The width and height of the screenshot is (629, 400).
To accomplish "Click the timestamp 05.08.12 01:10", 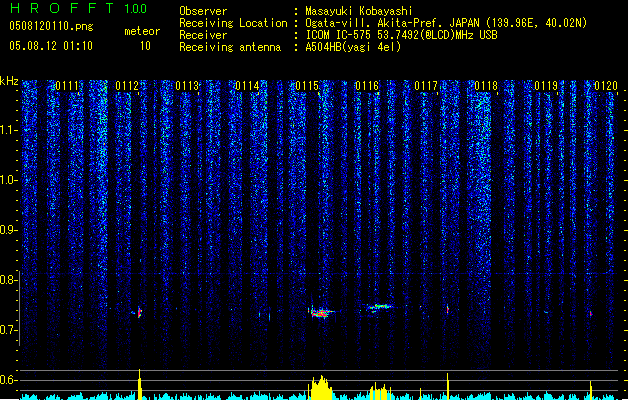I will pyautogui.click(x=51, y=46).
